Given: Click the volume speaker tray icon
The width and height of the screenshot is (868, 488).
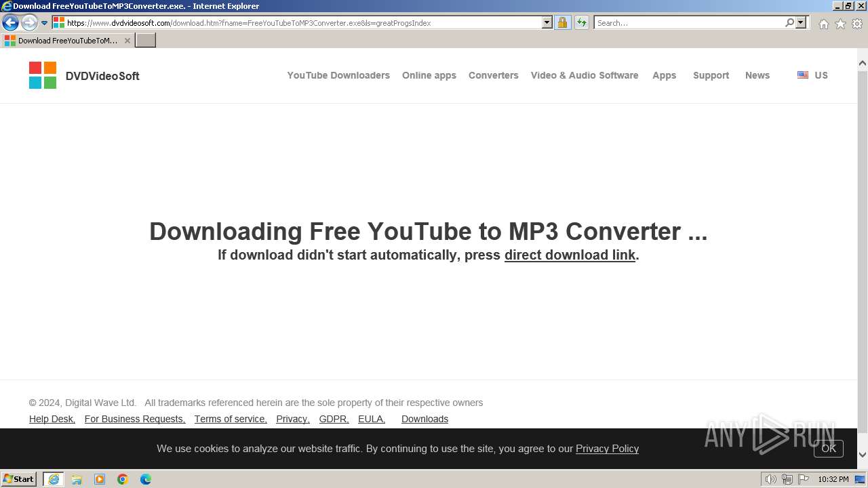Looking at the screenshot, I should tap(770, 479).
